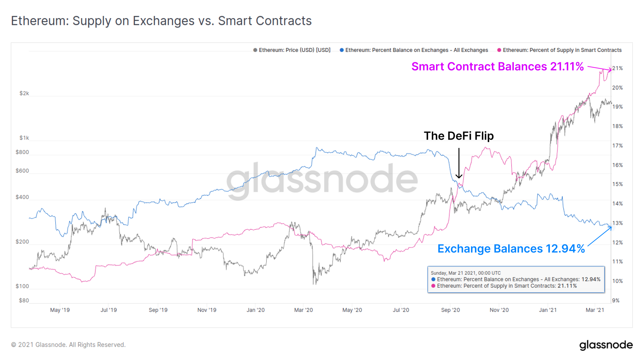The image size is (644, 362).
Task: Hide the Percent of Supply in Smart Contracts series
Action: [x=562, y=50]
